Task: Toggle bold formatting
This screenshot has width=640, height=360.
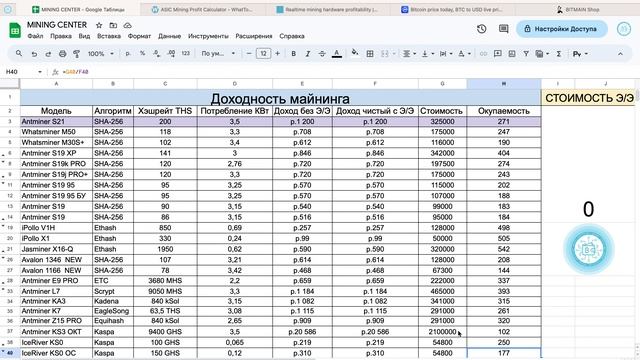Action: (x=293, y=53)
